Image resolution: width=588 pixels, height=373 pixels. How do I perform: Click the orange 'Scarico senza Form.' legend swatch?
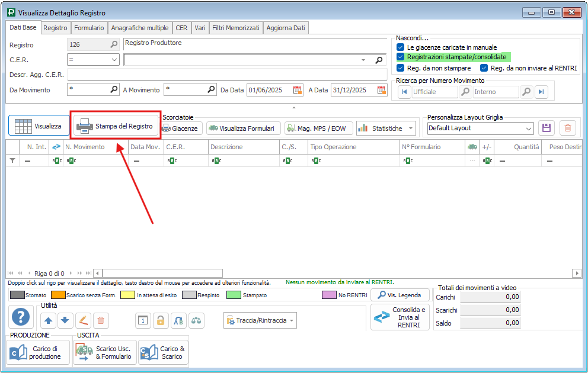(x=57, y=294)
